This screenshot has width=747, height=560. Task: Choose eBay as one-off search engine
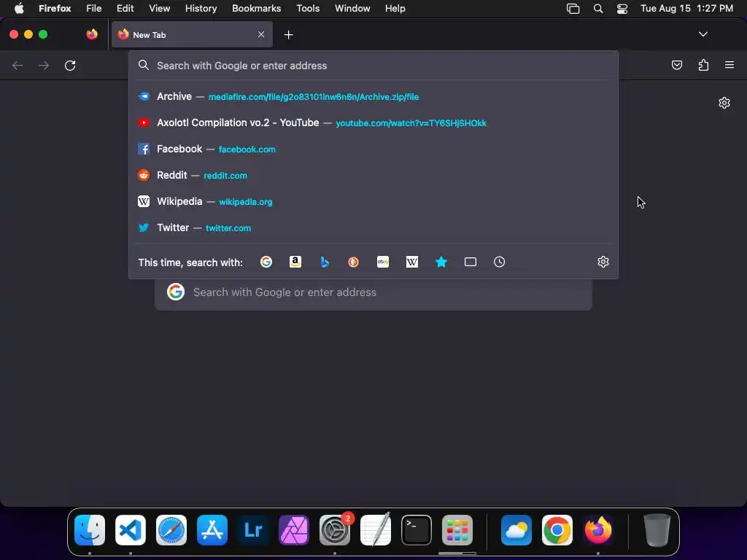point(383,262)
